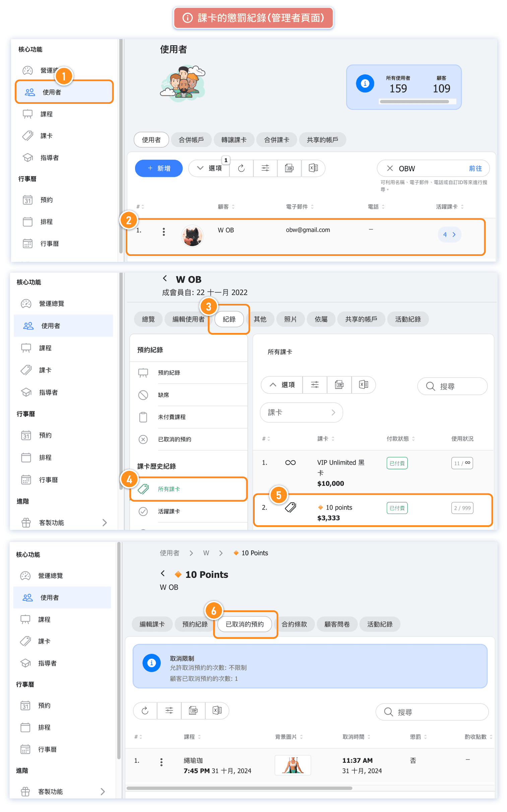Click blue info icon in 取消限制 banner

[151, 663]
